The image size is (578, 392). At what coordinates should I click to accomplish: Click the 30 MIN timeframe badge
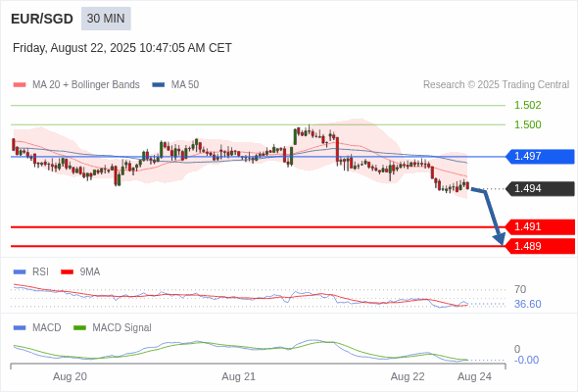106,19
